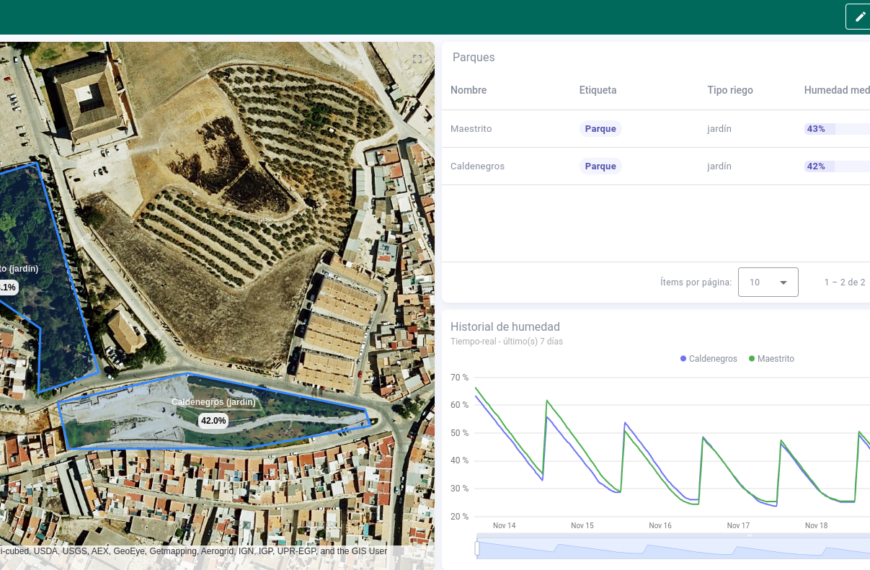The width and height of the screenshot is (870, 570).
Task: Select the Maestrito row name
Action: pyautogui.click(x=471, y=129)
